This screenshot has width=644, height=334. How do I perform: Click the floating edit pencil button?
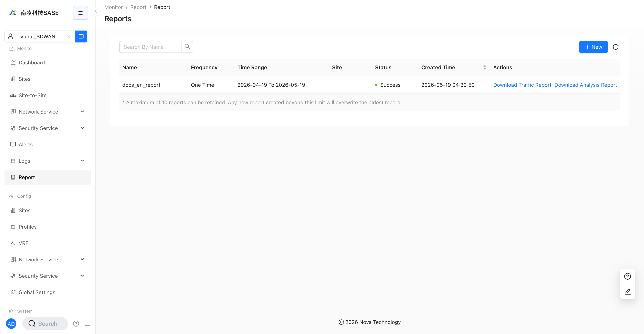click(627, 292)
